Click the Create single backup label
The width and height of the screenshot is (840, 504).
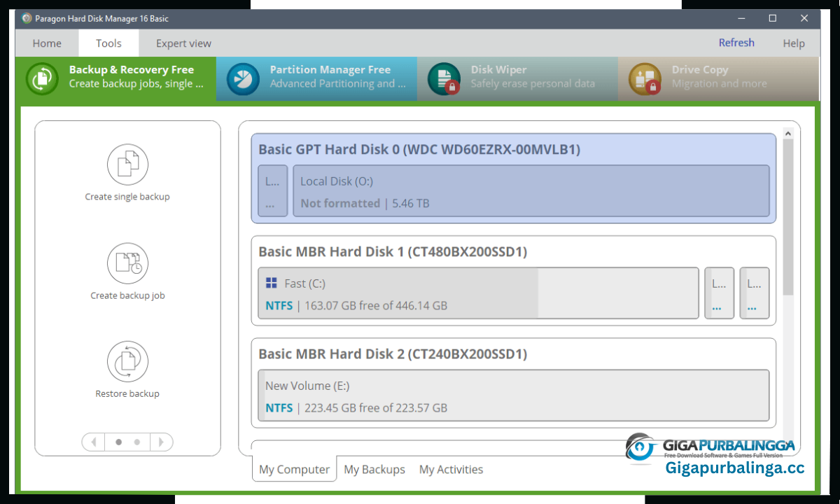pos(127,197)
